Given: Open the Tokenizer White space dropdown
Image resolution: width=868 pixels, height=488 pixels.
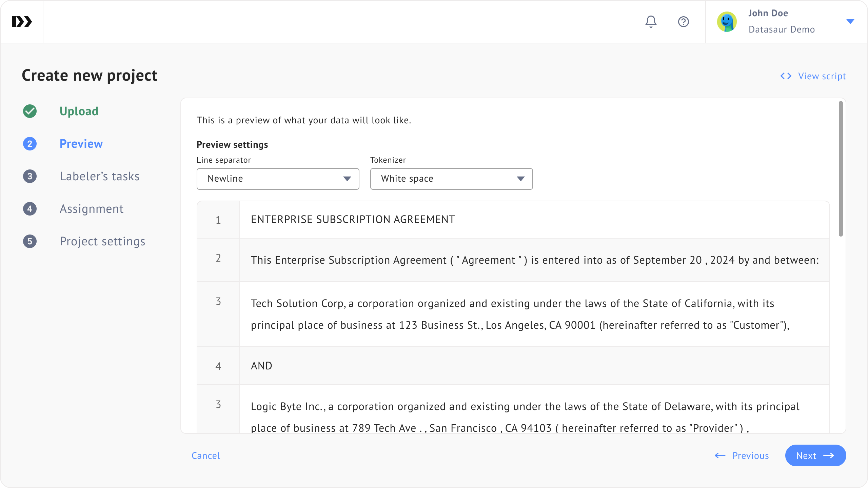Looking at the screenshot, I should coord(451,179).
